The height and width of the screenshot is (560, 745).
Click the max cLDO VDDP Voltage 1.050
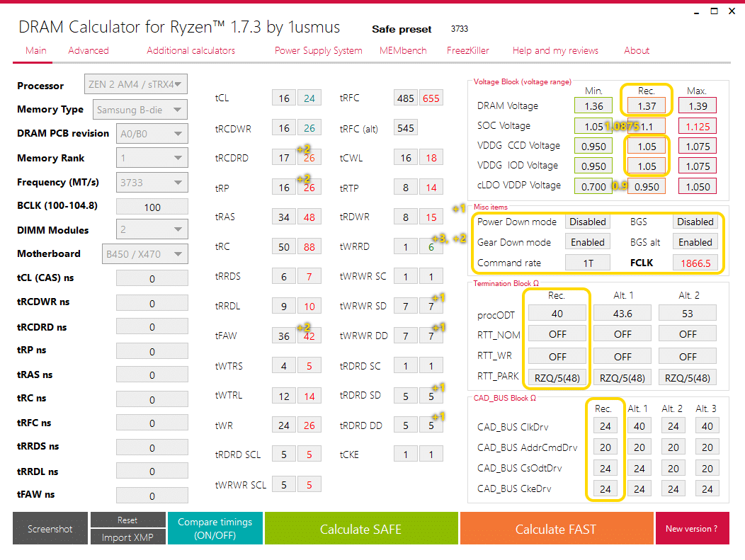[x=697, y=186]
